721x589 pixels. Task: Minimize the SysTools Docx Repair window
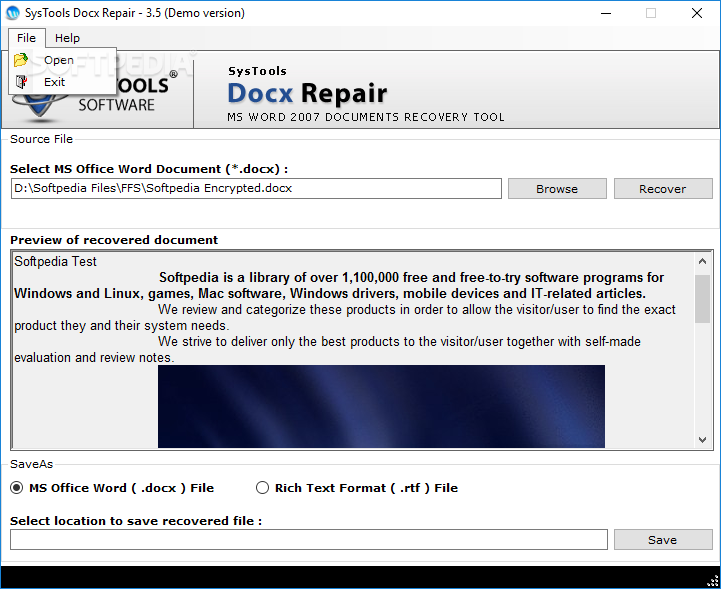[606, 13]
